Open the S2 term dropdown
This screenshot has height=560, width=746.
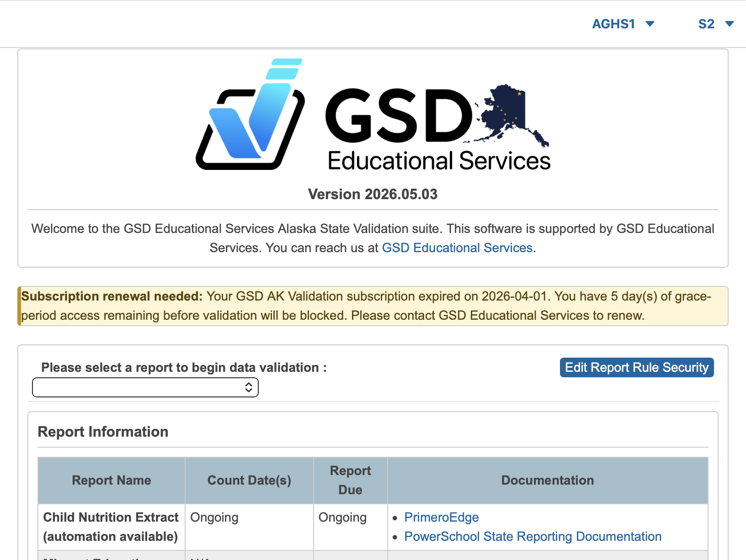(716, 24)
